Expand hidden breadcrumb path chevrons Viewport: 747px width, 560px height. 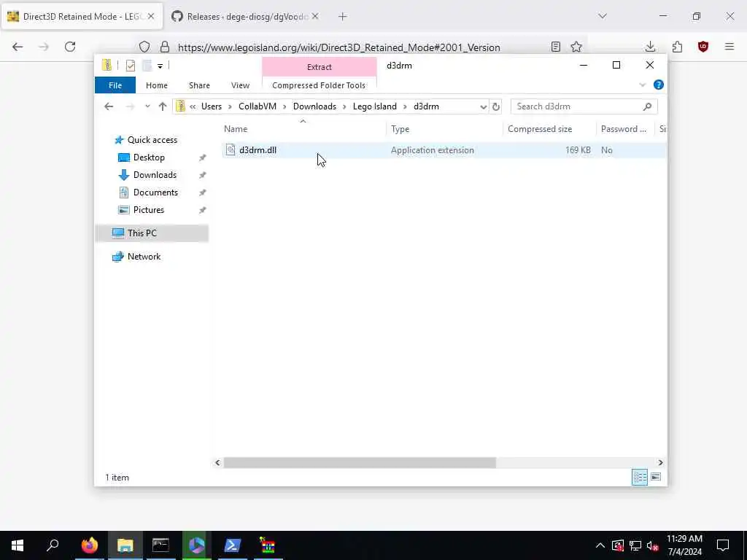coord(193,106)
